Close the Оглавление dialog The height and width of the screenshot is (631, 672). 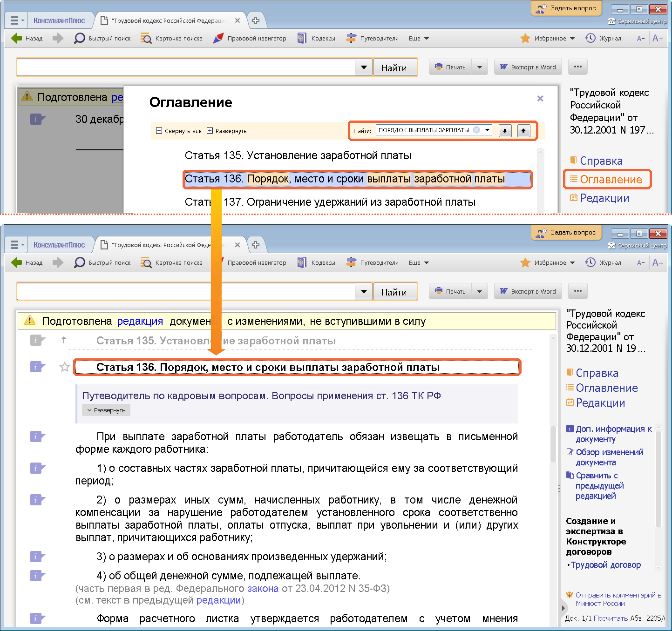tap(540, 98)
